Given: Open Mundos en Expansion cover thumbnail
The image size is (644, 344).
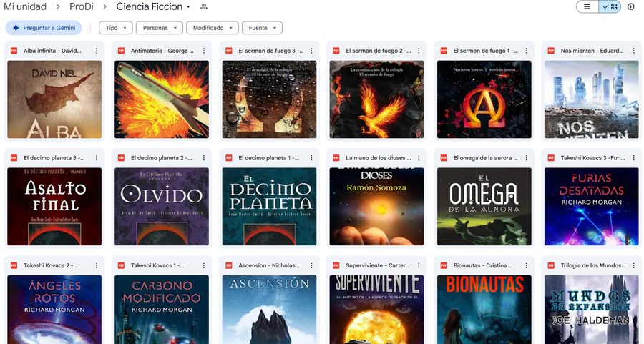Looking at the screenshot, I should point(592,310).
